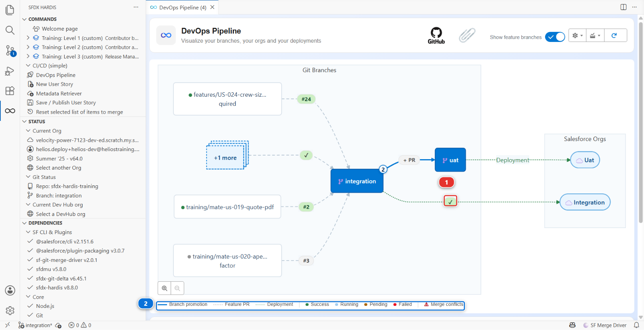Viewport: 644px width, 330px height.
Task: Open the Integration Salesforce org node
Action: [x=585, y=202]
